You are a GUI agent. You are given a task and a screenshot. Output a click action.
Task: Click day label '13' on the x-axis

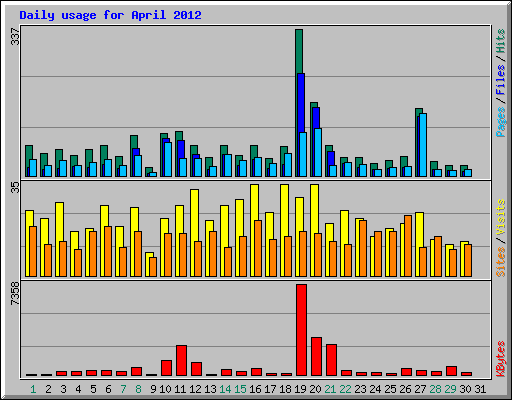210,389
